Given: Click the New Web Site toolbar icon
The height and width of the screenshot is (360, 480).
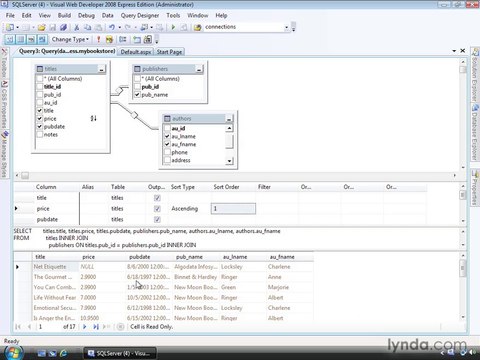Looking at the screenshot, I should [x=10, y=27].
